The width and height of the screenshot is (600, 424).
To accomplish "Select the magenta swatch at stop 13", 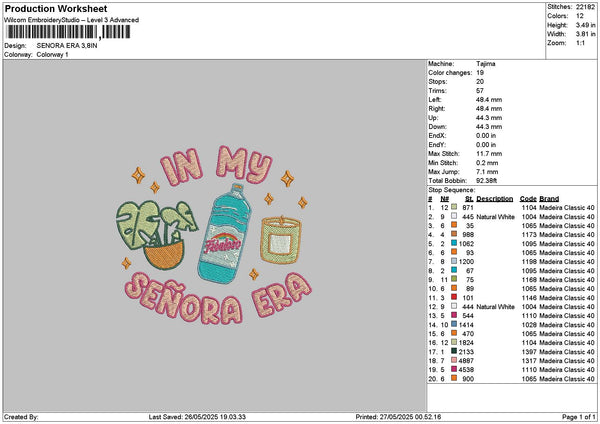I will point(453,315).
